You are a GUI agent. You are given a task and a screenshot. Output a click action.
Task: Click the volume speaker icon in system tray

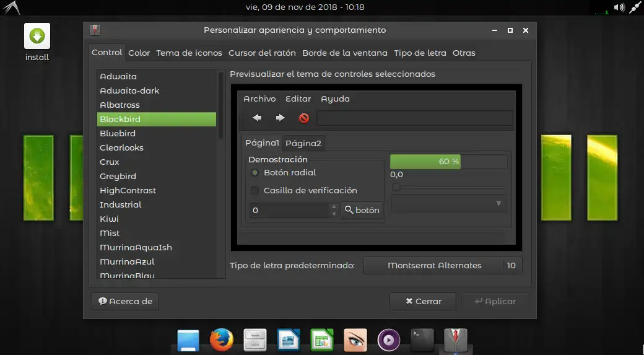click(x=619, y=7)
